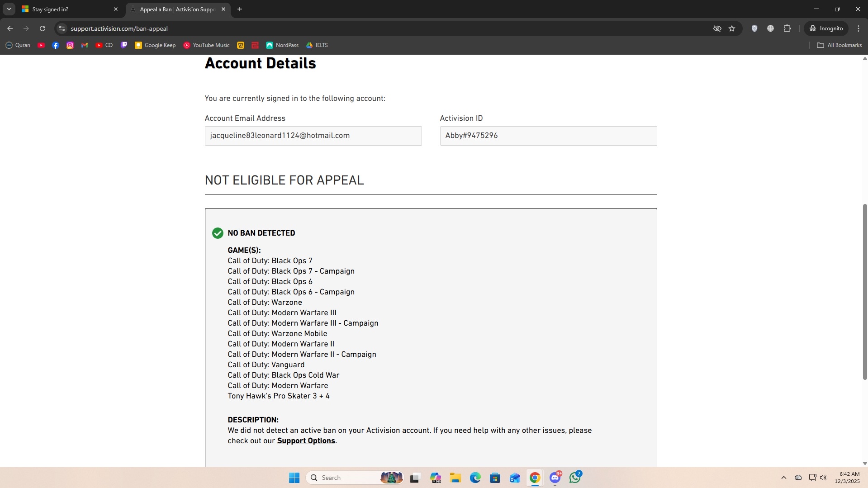Open the NordPass bookmark
This screenshot has height=488, width=868.
tap(283, 45)
